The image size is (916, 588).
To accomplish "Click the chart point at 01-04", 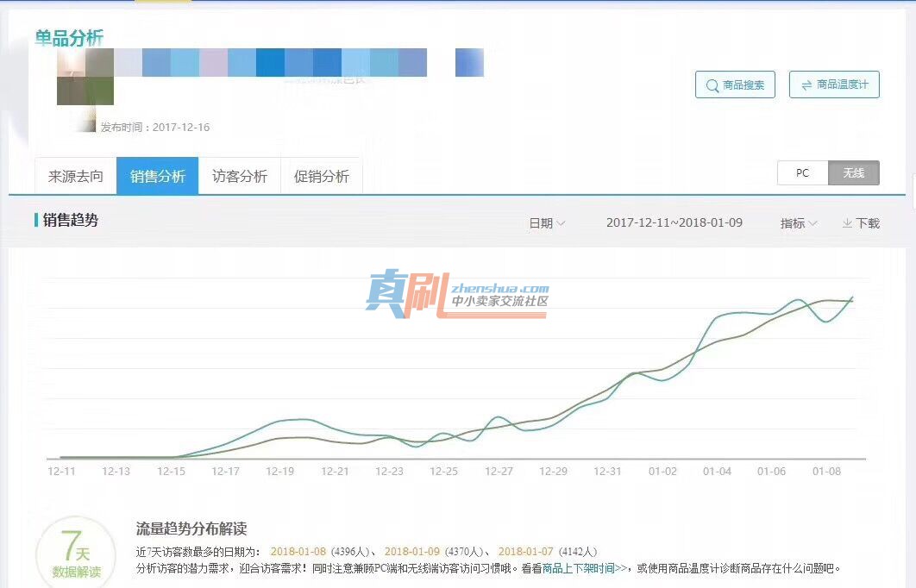I will click(x=717, y=318).
